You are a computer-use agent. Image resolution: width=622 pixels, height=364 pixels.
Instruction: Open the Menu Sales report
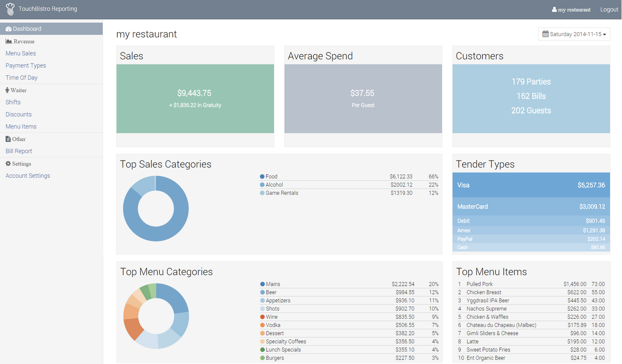click(20, 53)
